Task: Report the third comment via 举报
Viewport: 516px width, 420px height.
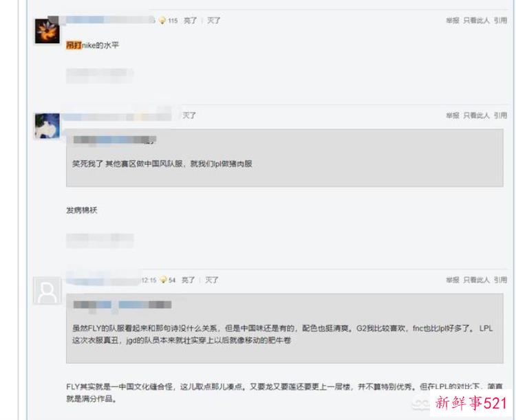Action: [x=453, y=280]
